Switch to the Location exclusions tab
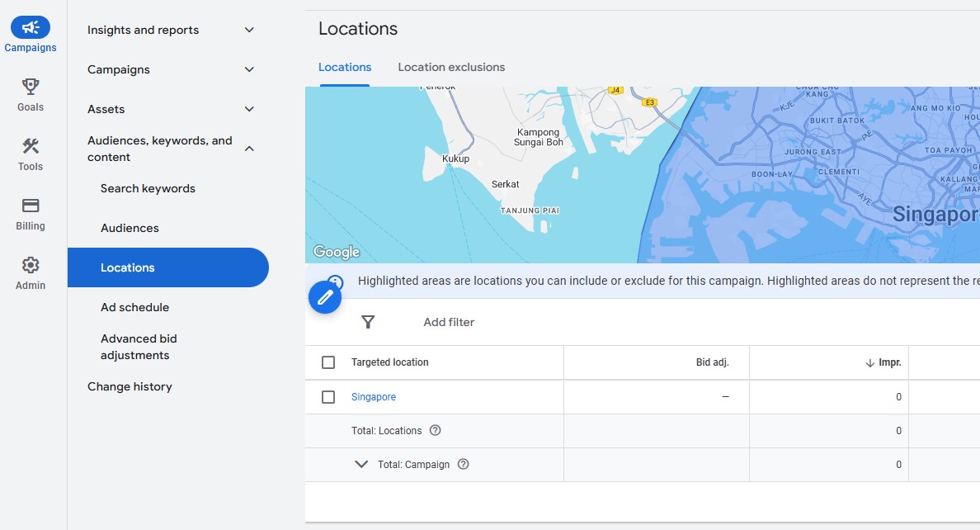Screen dimensions: 980x530 point(451,67)
